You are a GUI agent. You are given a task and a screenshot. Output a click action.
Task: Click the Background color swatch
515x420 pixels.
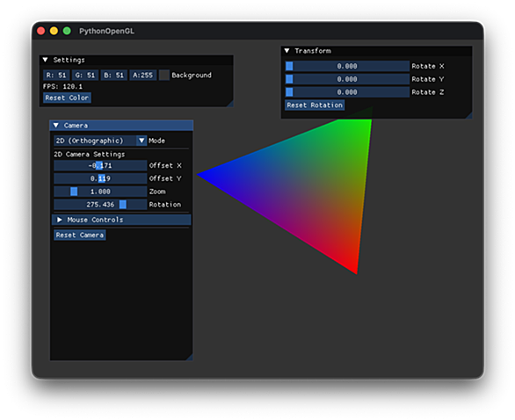(163, 76)
